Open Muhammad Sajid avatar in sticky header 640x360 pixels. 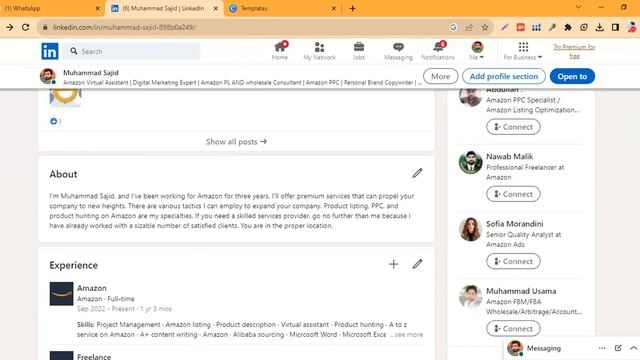coord(48,76)
